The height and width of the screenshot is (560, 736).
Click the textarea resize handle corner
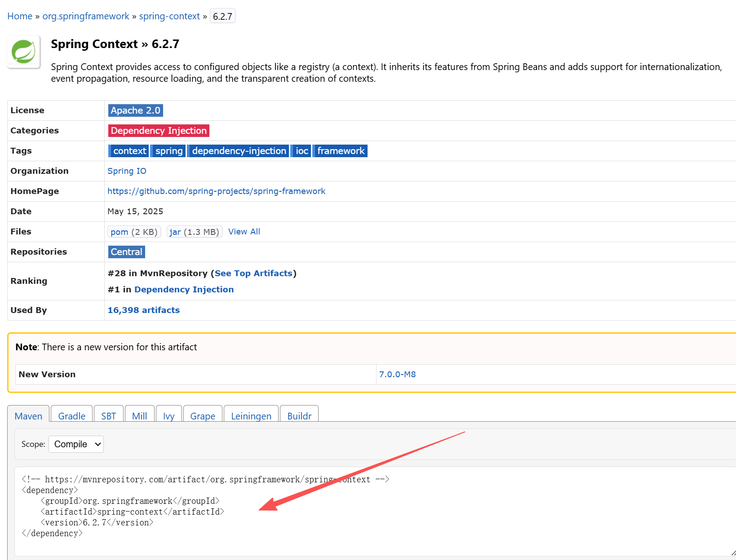pos(733,553)
